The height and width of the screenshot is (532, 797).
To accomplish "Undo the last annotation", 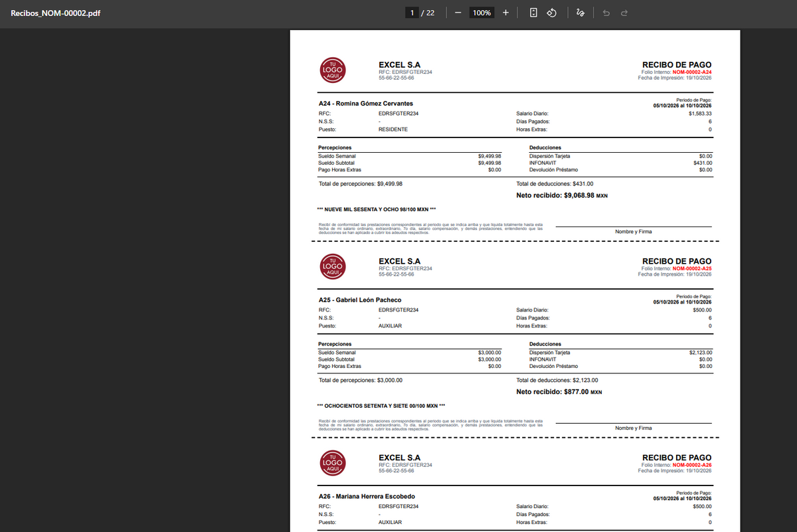I will 606,13.
